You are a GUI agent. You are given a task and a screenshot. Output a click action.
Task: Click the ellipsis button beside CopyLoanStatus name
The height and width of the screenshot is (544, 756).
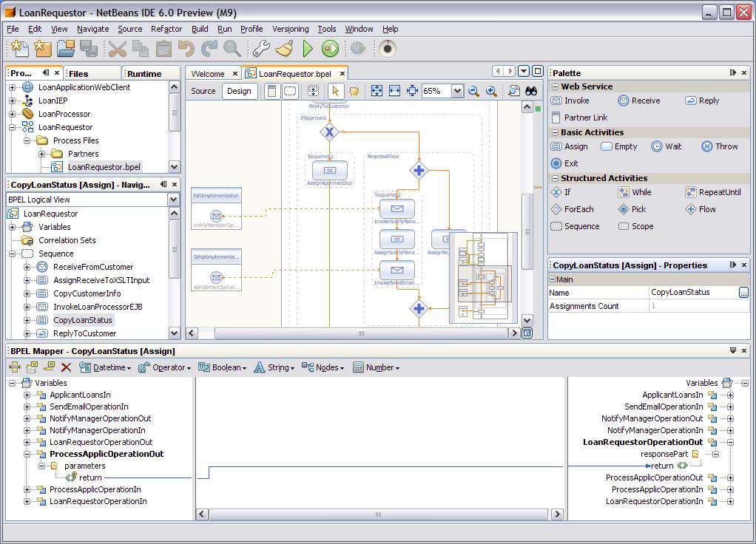pyautogui.click(x=743, y=293)
